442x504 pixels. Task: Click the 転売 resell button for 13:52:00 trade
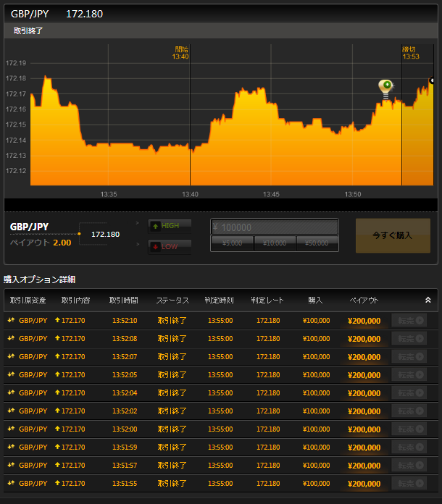(x=409, y=429)
